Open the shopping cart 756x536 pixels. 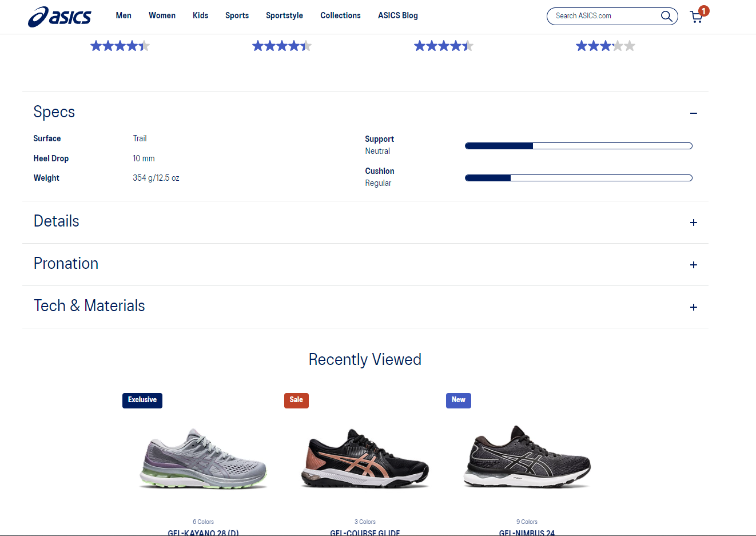[696, 17]
